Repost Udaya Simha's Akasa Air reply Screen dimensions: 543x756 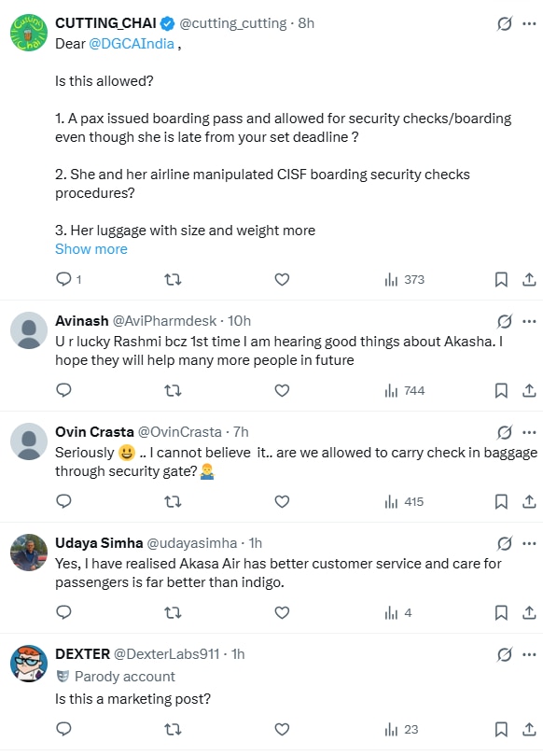point(173,612)
